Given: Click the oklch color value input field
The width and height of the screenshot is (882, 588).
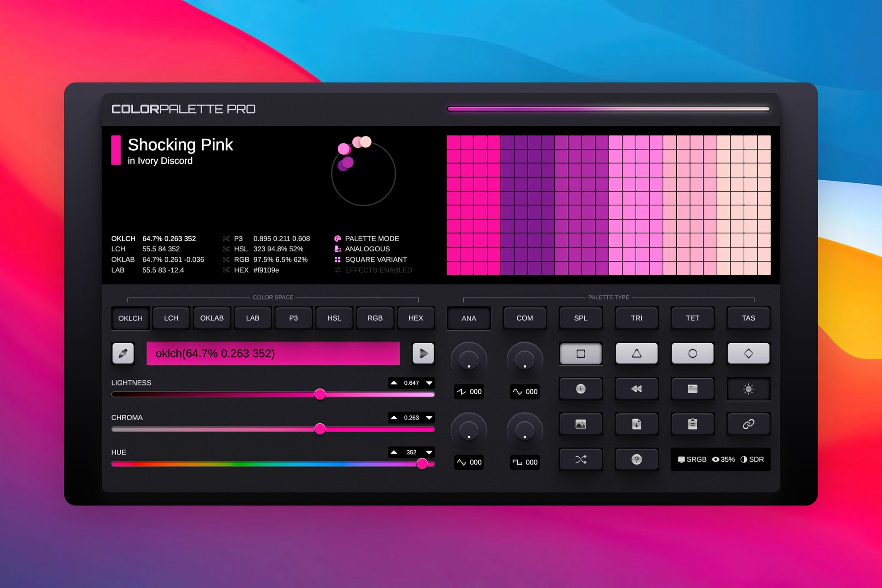Looking at the screenshot, I should point(273,353).
